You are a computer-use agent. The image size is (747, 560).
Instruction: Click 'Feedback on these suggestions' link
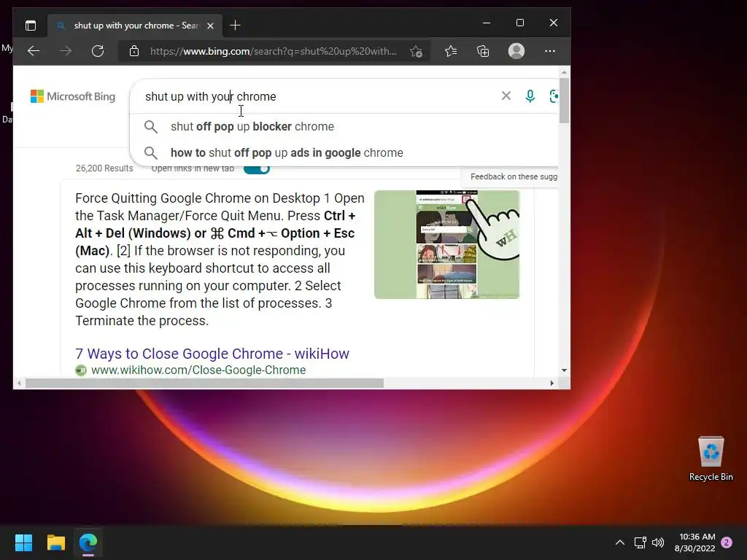click(514, 176)
